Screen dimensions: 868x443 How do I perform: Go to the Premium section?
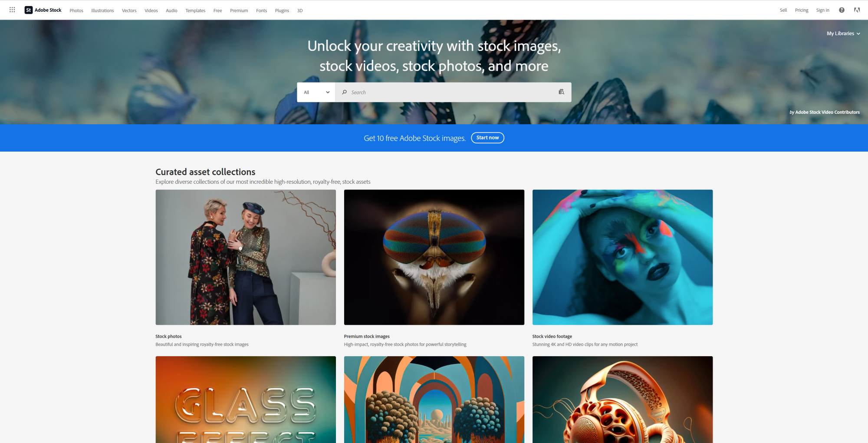[239, 10]
